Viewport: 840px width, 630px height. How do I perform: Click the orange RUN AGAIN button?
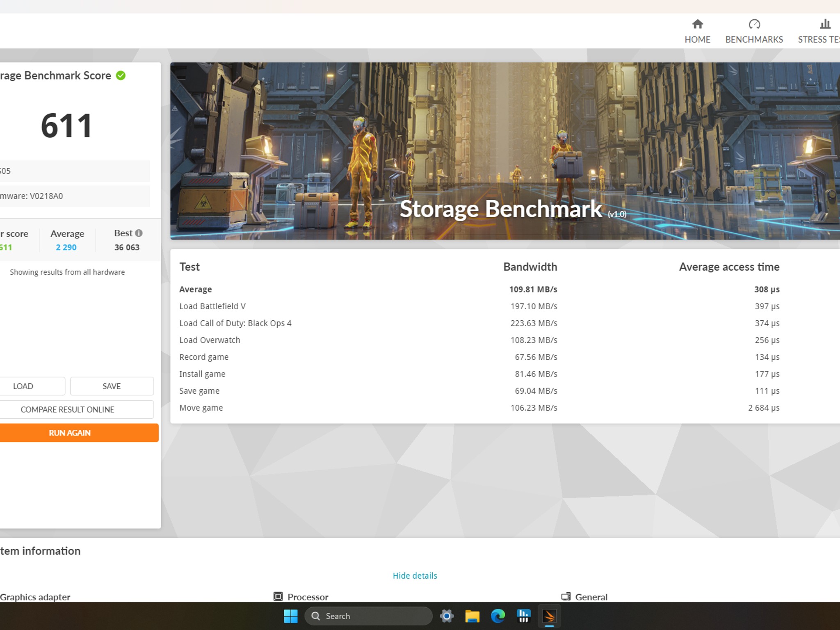point(79,433)
